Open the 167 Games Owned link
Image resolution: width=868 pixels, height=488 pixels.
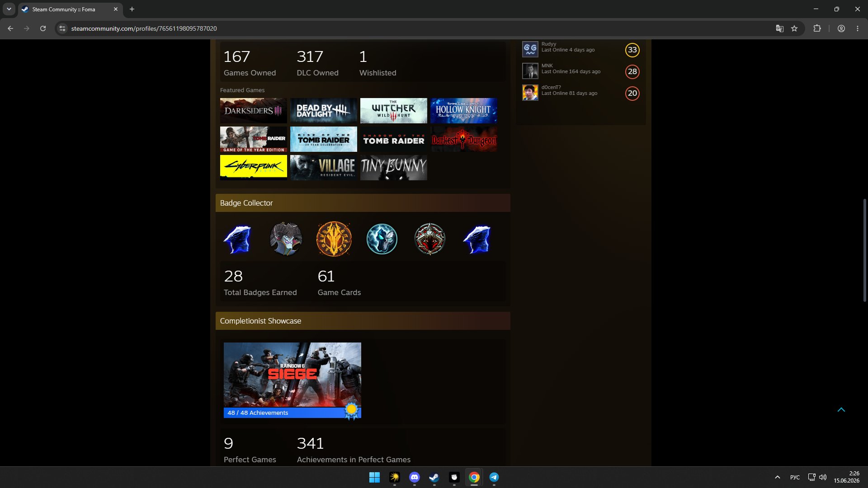(250, 63)
